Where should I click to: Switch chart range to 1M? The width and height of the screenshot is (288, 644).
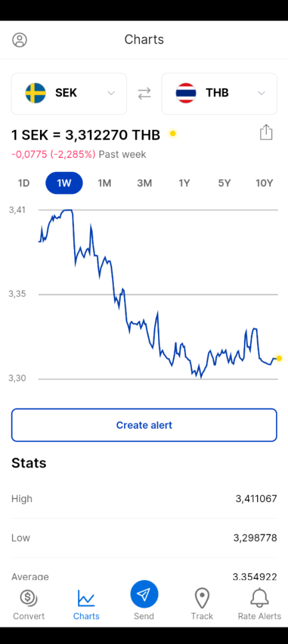(104, 183)
